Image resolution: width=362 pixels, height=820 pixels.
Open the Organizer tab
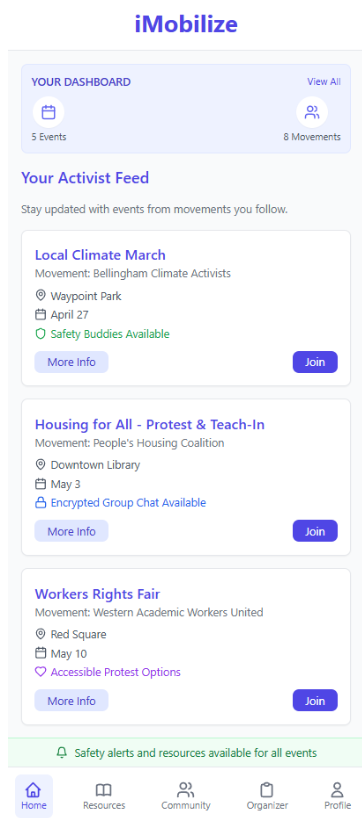tap(267, 796)
